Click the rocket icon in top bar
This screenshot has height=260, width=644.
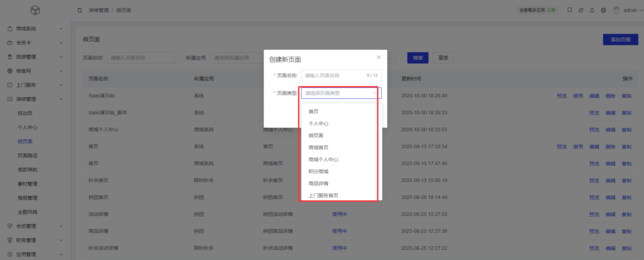tap(581, 10)
